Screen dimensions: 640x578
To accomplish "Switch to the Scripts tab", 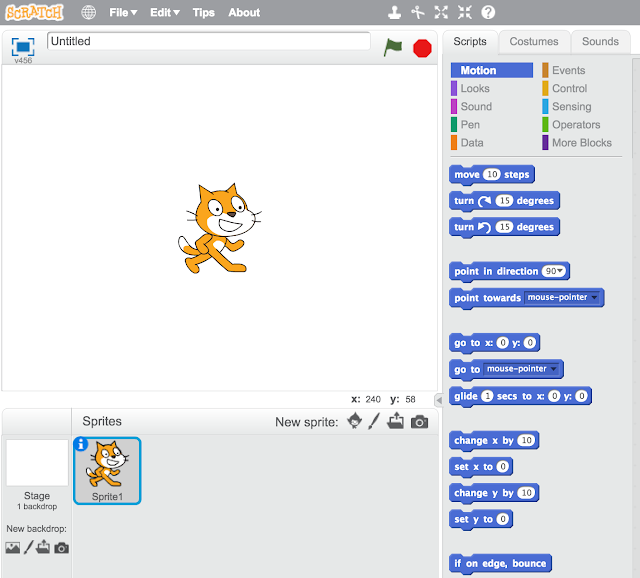I will point(470,42).
